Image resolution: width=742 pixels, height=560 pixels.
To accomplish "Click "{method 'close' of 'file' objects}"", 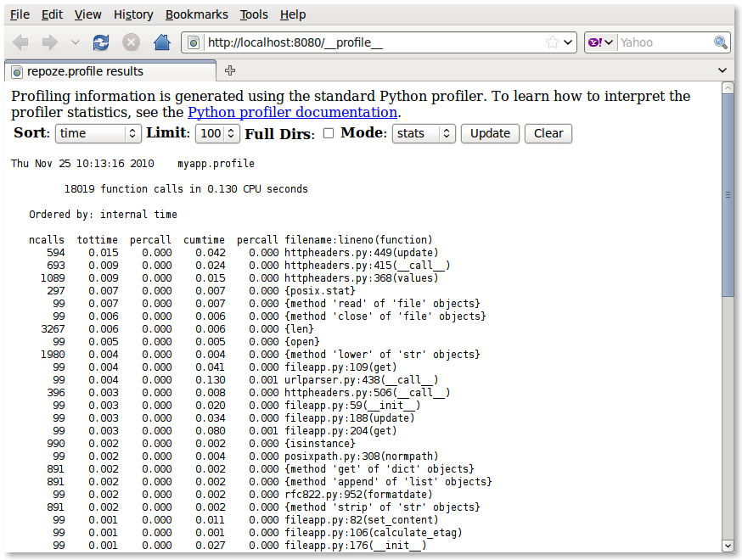I will [x=385, y=316].
